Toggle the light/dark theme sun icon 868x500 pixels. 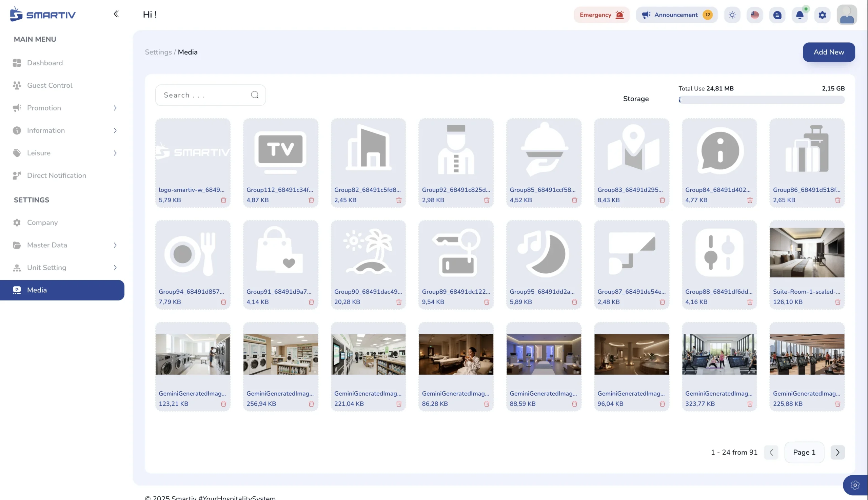pos(732,15)
